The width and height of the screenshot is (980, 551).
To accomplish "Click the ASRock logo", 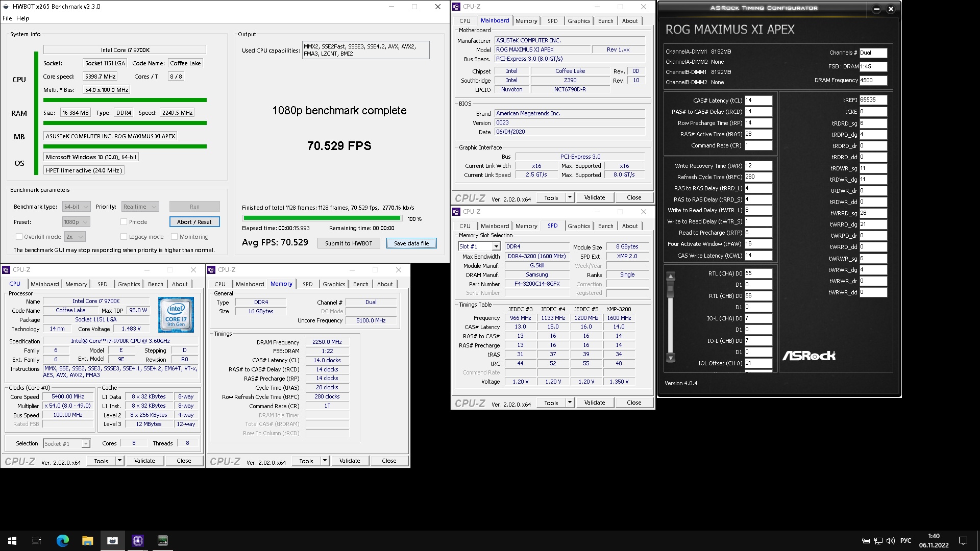I will coord(809,356).
